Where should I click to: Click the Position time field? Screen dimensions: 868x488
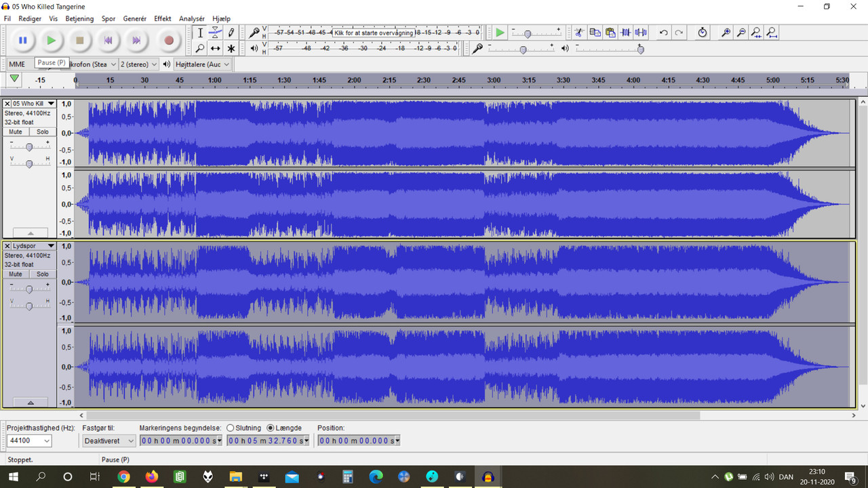point(359,441)
